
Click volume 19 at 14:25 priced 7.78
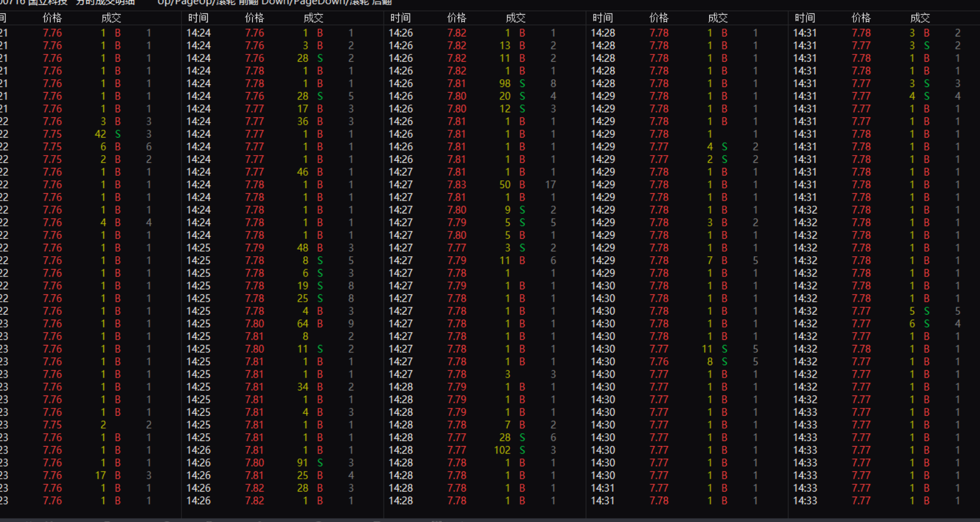303,286
